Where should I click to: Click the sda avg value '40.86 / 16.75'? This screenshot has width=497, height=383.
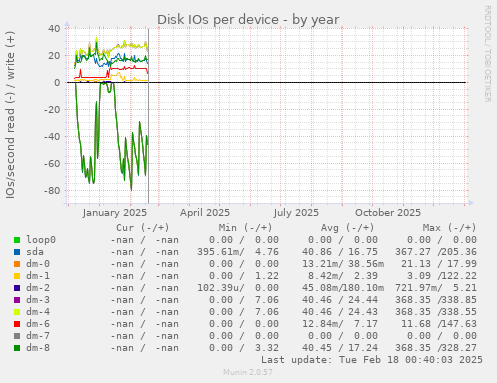click(340, 252)
